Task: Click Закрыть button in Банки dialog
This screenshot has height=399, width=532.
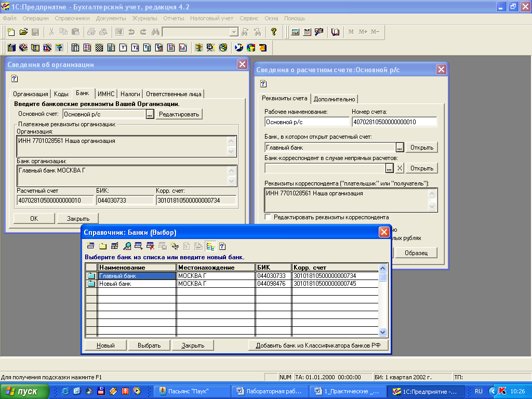Action: (193, 345)
